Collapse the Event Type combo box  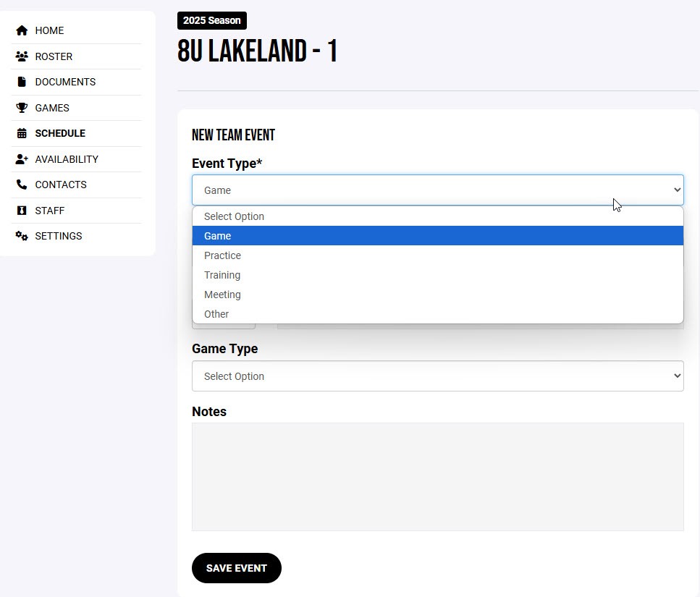click(x=437, y=190)
